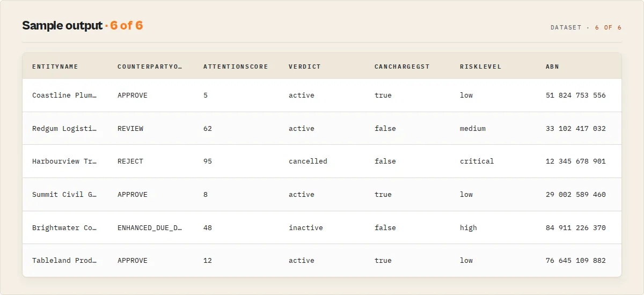This screenshot has width=644, height=295.
Task: Click attention score 5
Action: (x=206, y=95)
